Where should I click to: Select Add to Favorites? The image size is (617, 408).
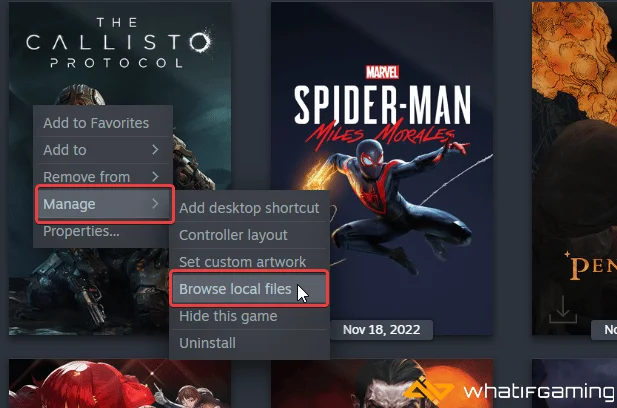(x=96, y=123)
